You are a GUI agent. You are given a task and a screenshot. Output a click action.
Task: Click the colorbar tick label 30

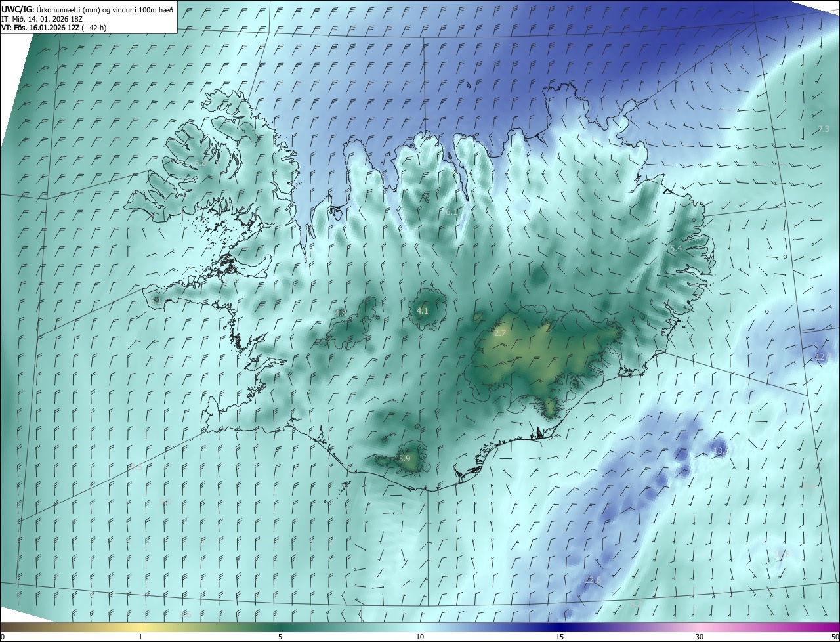pos(700,637)
